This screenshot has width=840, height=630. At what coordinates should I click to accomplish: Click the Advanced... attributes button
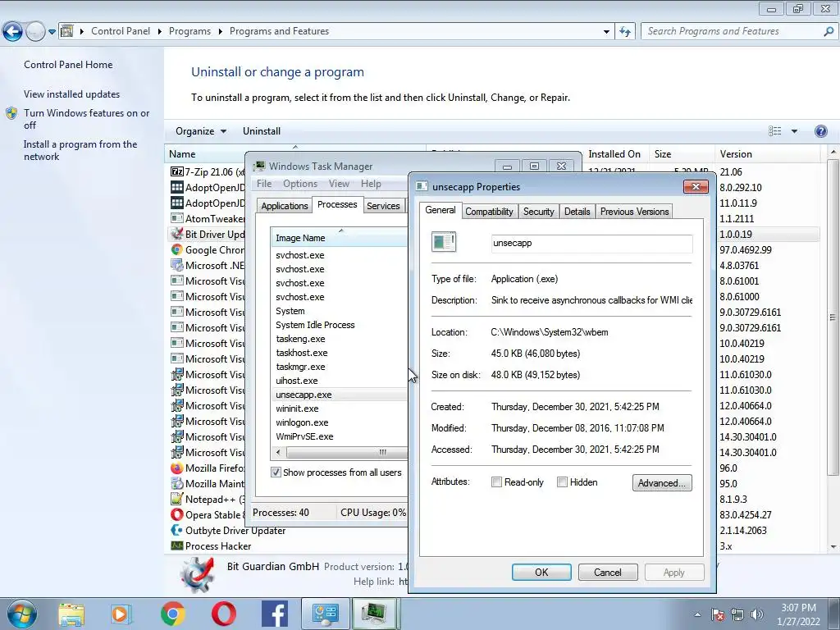click(662, 482)
